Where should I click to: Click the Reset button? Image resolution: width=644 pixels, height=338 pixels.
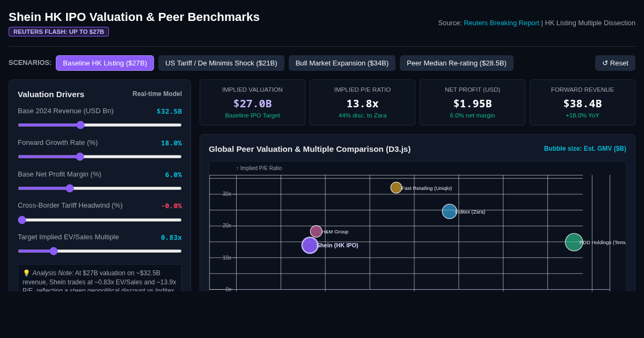(x=615, y=63)
